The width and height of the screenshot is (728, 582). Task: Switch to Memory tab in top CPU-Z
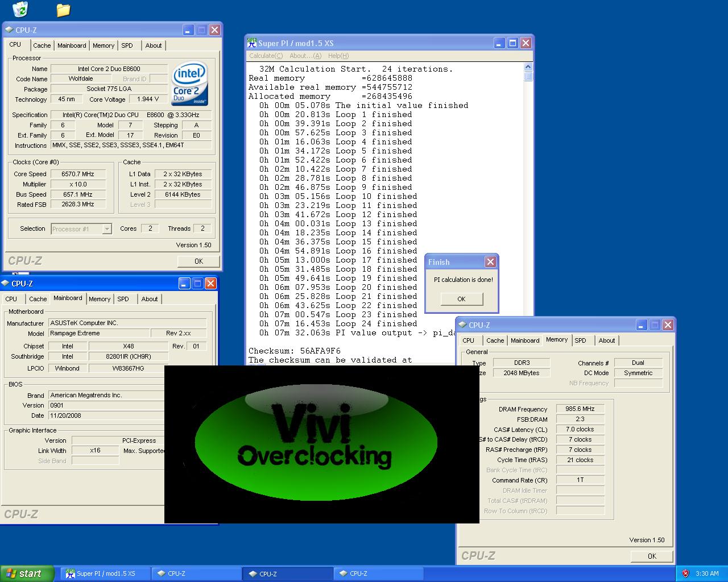point(104,45)
